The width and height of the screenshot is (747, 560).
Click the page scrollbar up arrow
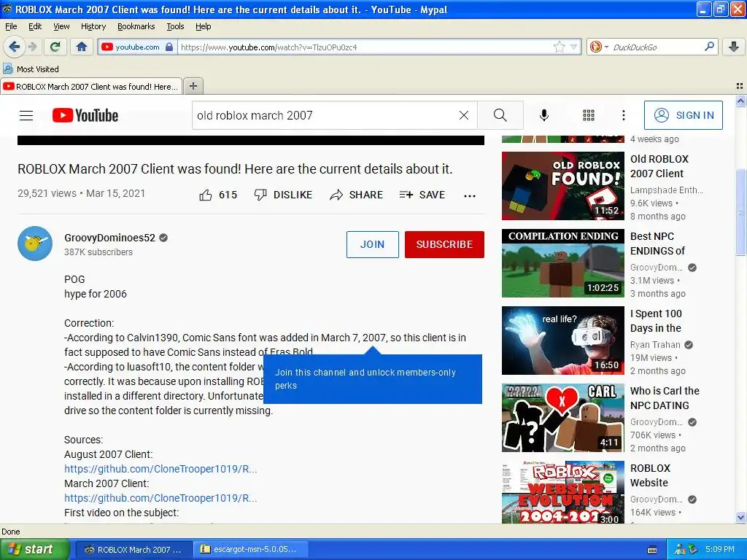point(740,101)
